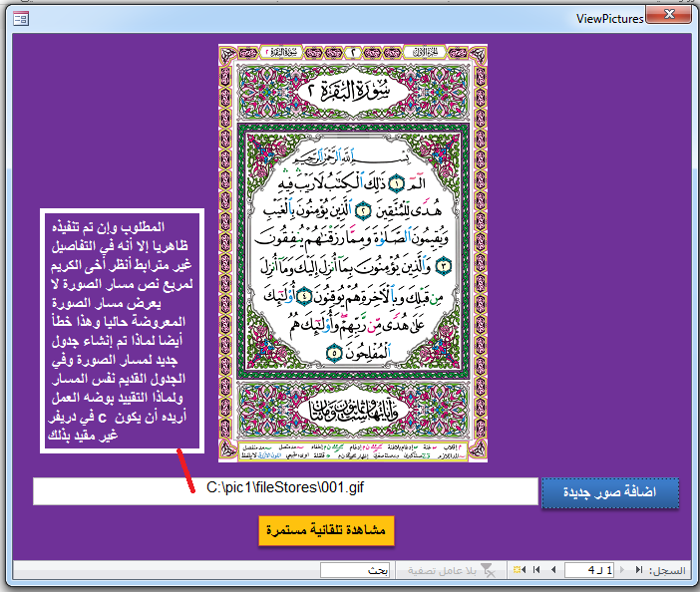Click the 'بلا عامل تصفية' no filter indicator
Viewport: 700px width, 592px height.
pyautogui.click(x=451, y=571)
